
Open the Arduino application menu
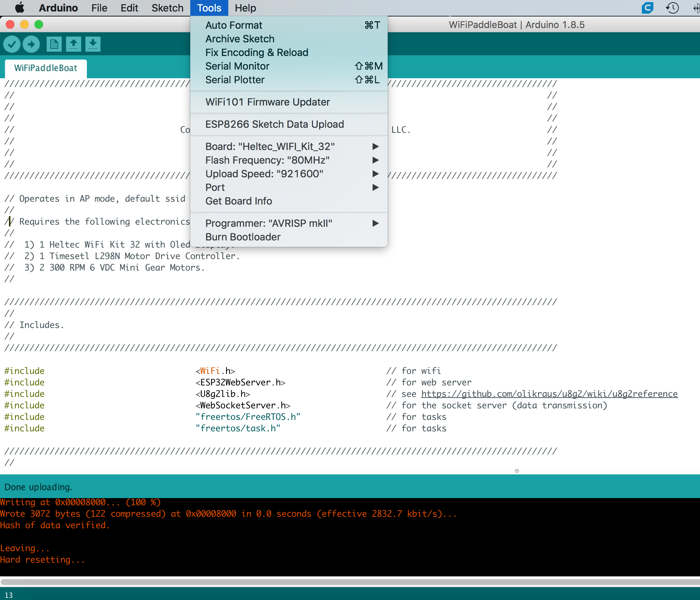pyautogui.click(x=58, y=8)
